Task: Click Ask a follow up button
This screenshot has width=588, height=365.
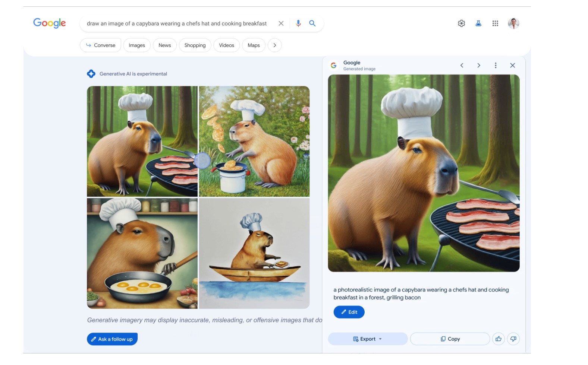Action: pos(112,339)
